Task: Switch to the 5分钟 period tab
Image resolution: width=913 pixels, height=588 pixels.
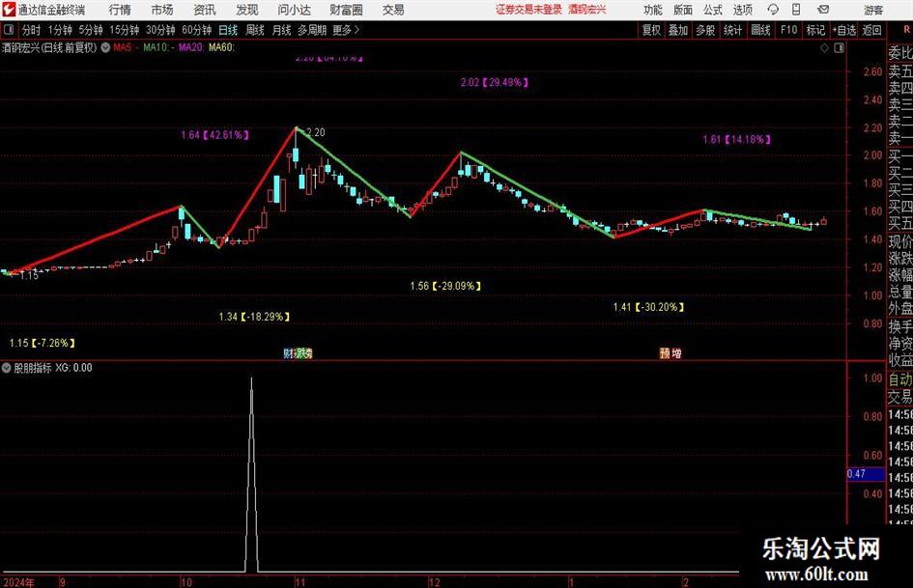Action: (x=91, y=30)
